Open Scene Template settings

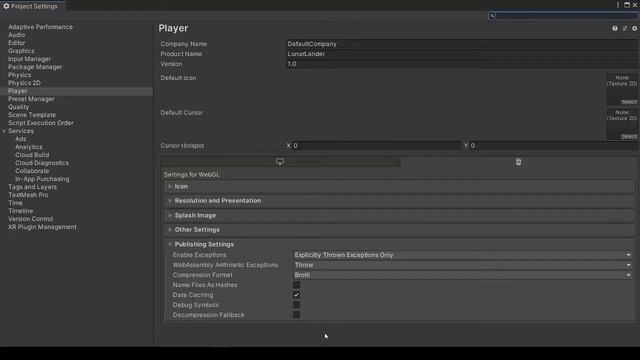tap(32, 115)
